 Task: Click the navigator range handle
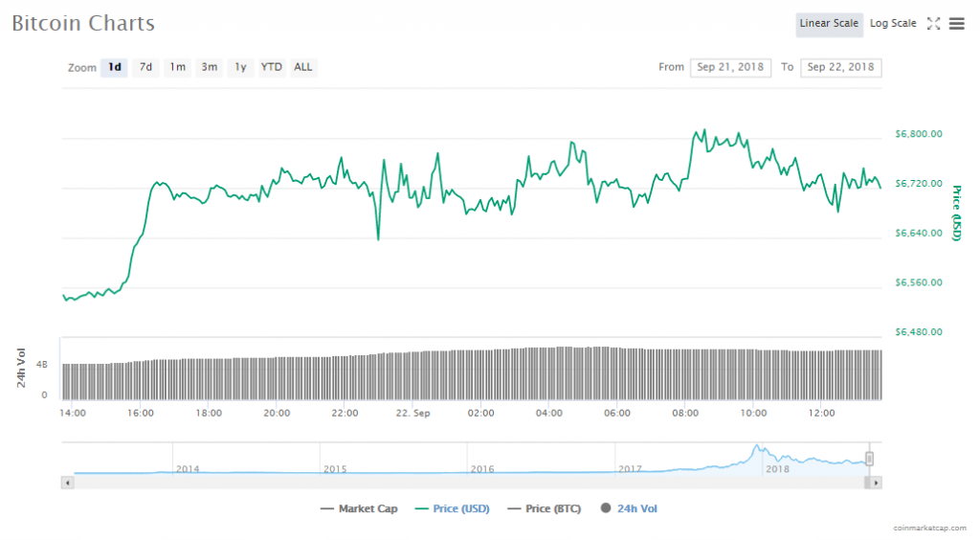pos(869,459)
